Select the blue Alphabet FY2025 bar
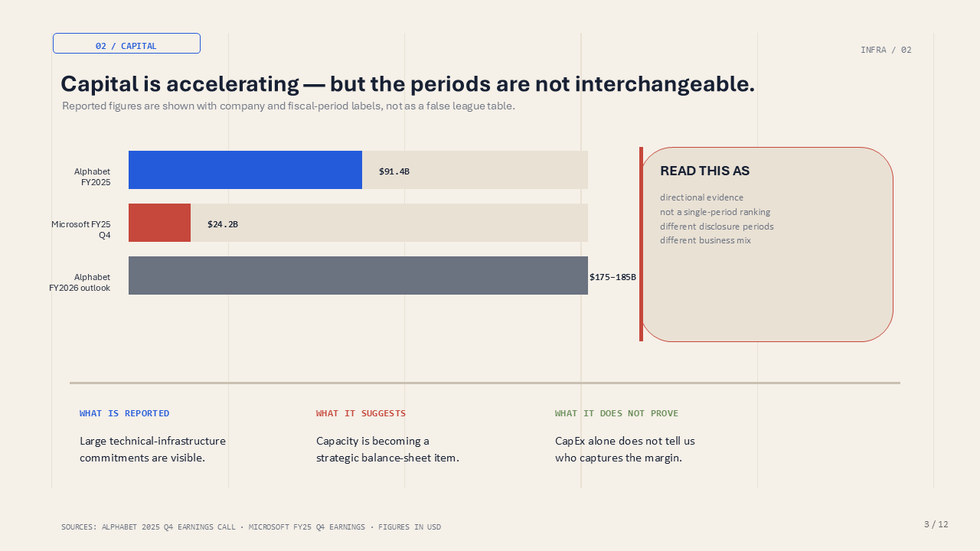Image resolution: width=980 pixels, height=551 pixels. [245, 170]
